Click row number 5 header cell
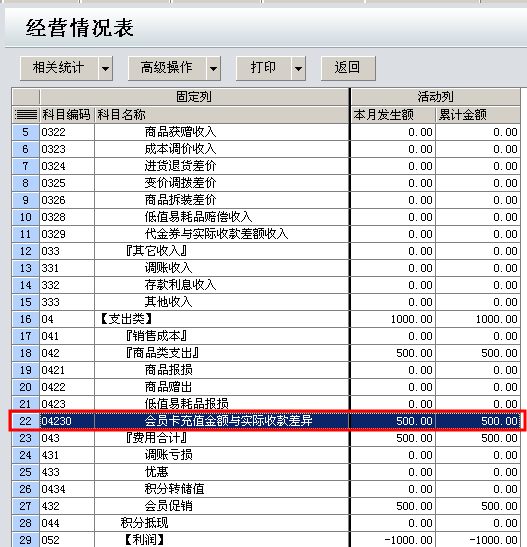Viewport: 527px width, 547px height. [x=26, y=132]
